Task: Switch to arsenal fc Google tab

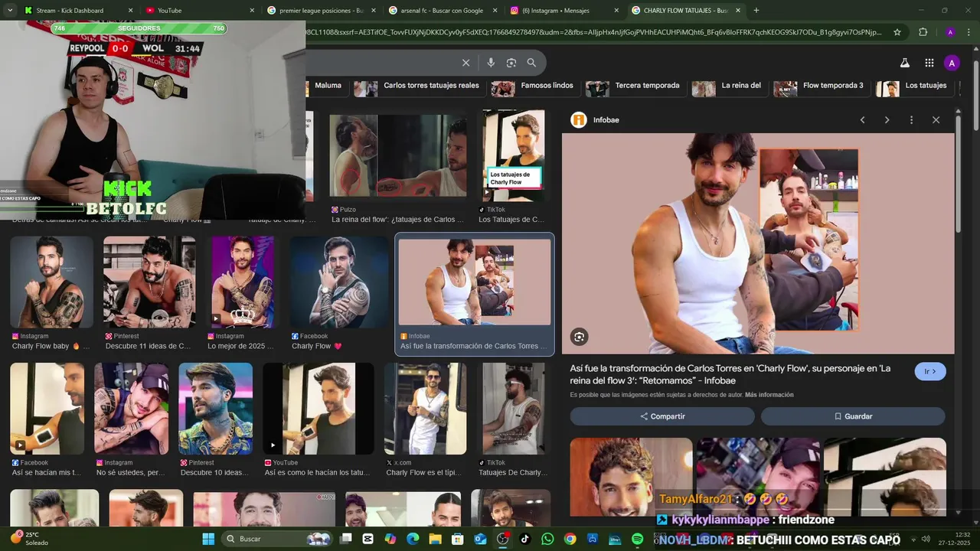Action: pyautogui.click(x=443, y=10)
